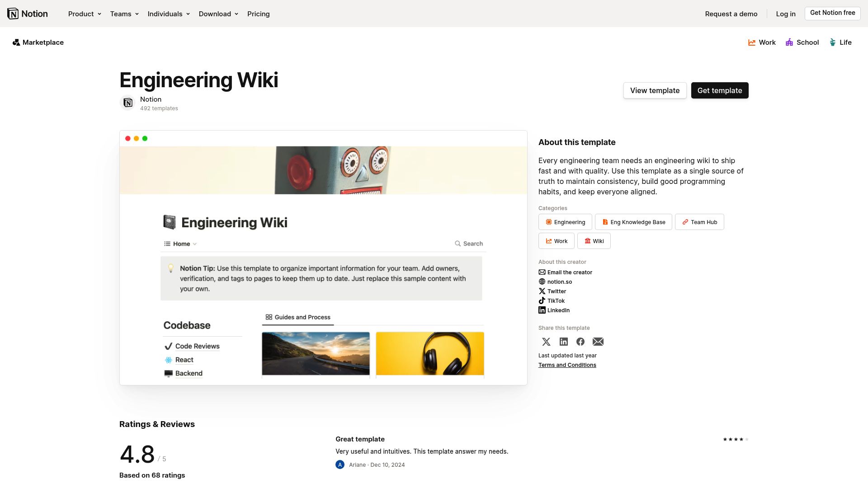868x488 pixels.
Task: Open Notion creator avatar
Action: coord(128,103)
